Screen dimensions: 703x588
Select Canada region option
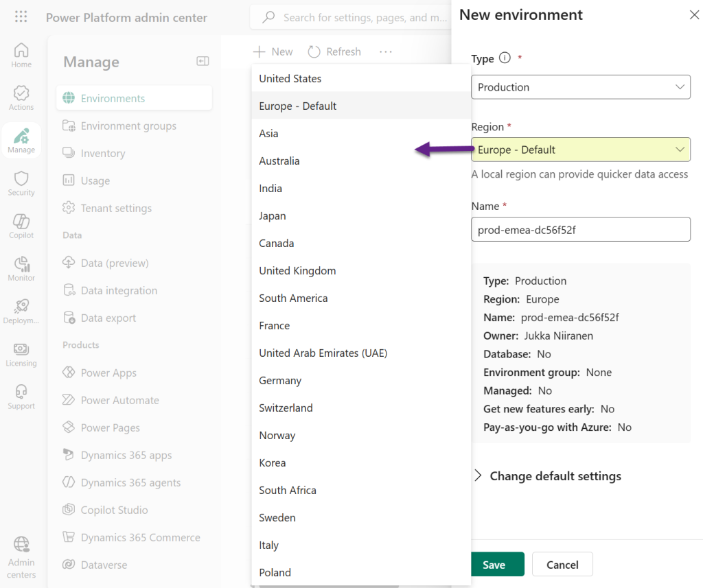tap(361, 244)
